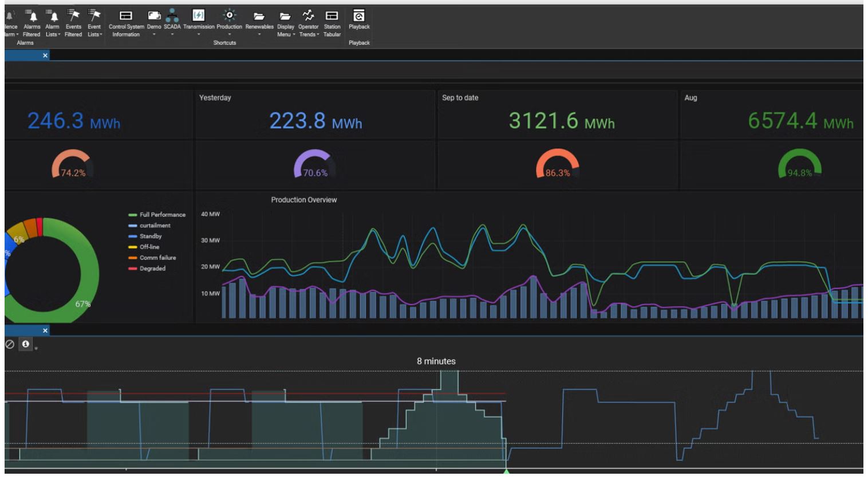Open the Operator Trends dropdown
868x480 pixels.
tap(308, 31)
